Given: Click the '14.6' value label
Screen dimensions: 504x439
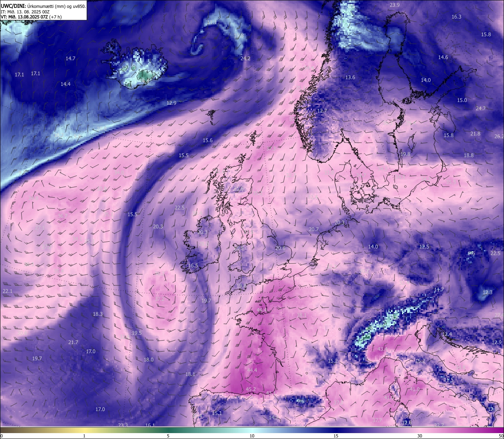Looking at the screenshot, I should [443, 57].
